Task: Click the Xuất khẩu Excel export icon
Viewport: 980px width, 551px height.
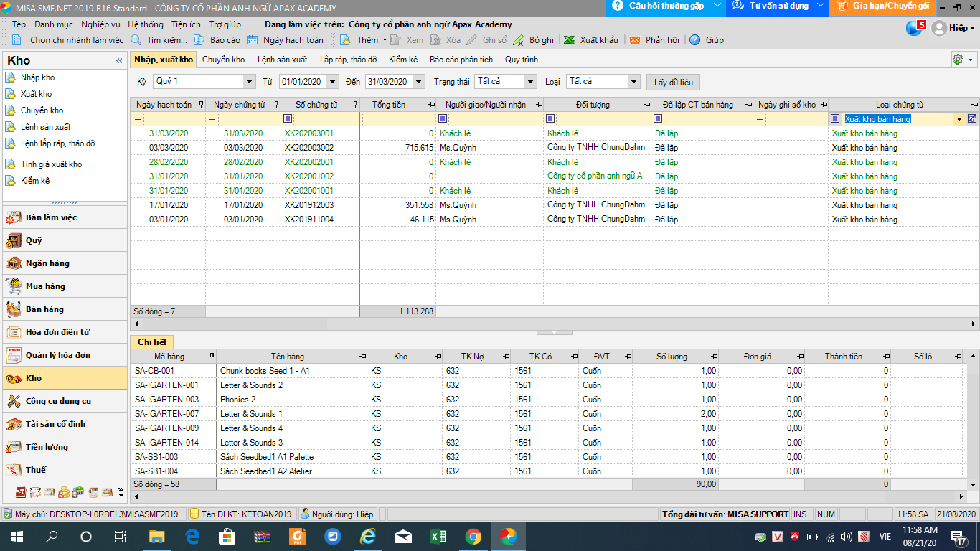Action: tap(569, 40)
